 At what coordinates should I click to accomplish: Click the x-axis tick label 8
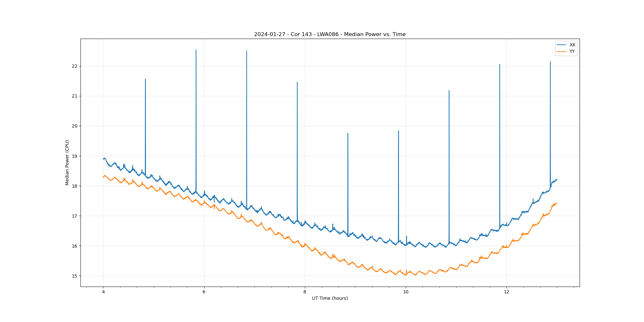305,292
